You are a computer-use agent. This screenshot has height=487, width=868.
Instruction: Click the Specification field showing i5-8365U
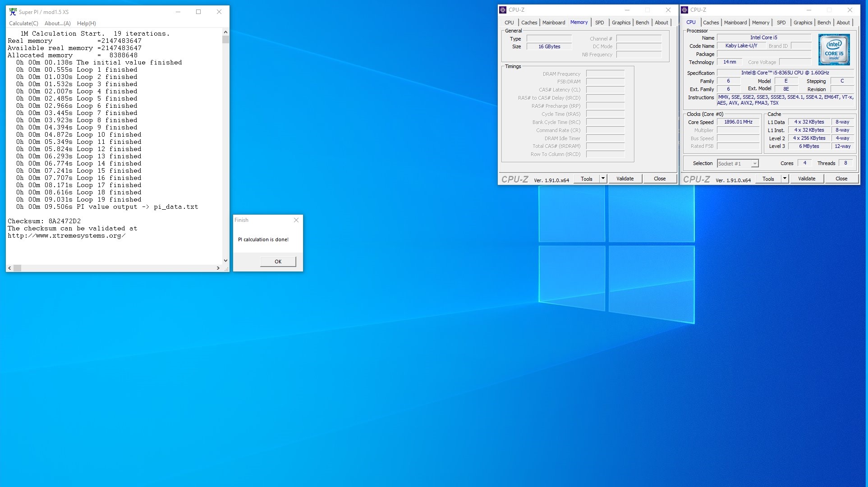(785, 73)
